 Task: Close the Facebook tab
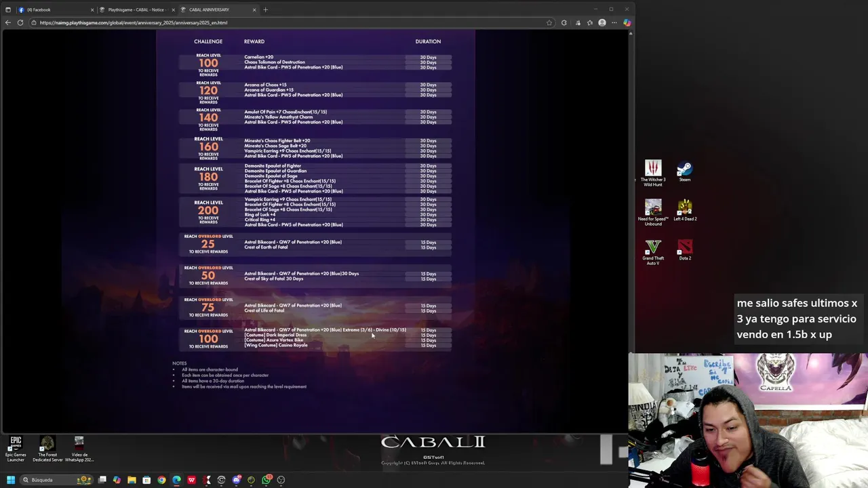click(x=92, y=9)
